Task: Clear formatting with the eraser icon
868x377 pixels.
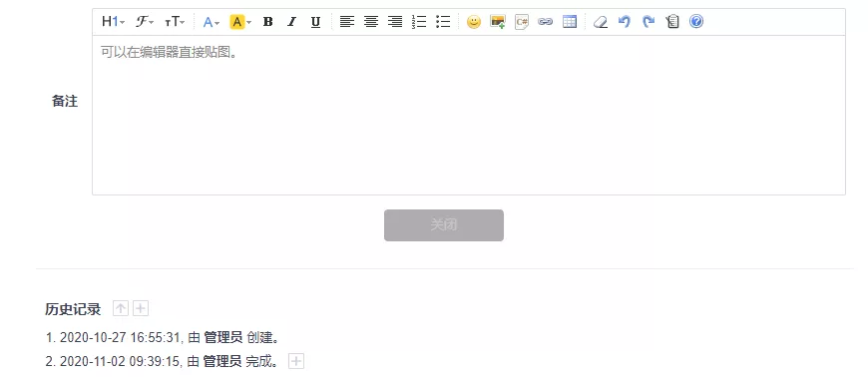Action: pyautogui.click(x=600, y=22)
